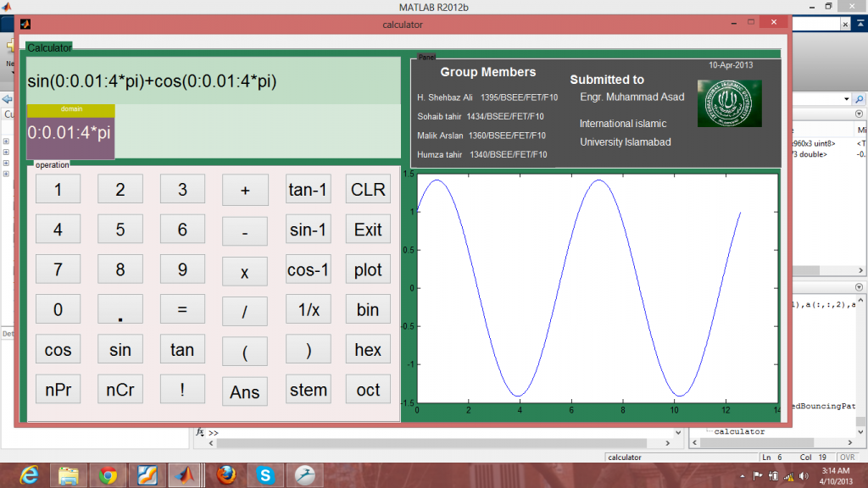Screen dimensions: 868x488
Task: Click the equals button
Action: point(183,309)
